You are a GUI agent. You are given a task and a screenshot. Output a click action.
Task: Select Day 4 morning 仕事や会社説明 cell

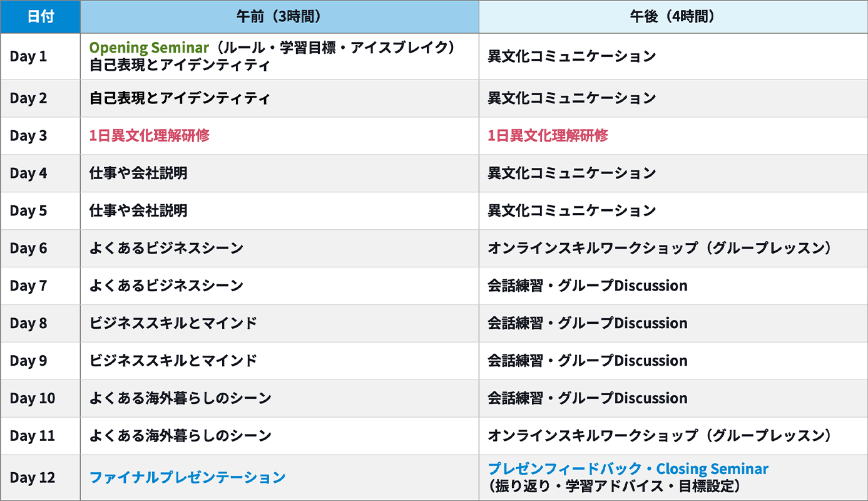(138, 173)
